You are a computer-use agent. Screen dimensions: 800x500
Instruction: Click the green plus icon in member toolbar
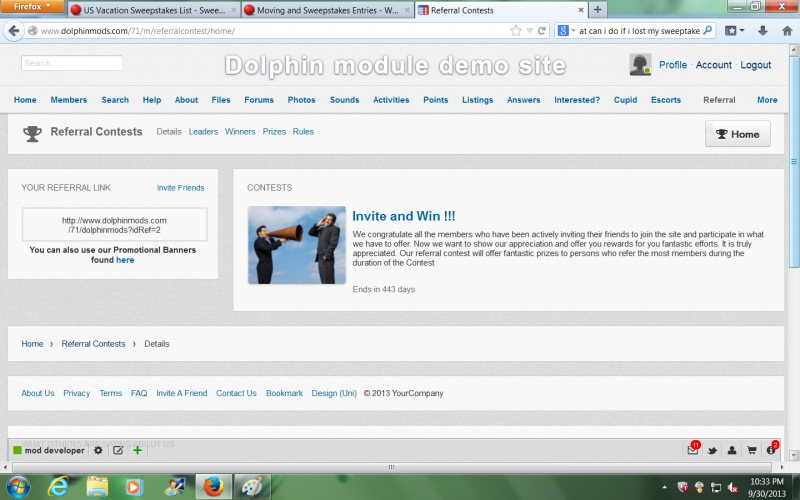[x=137, y=450]
